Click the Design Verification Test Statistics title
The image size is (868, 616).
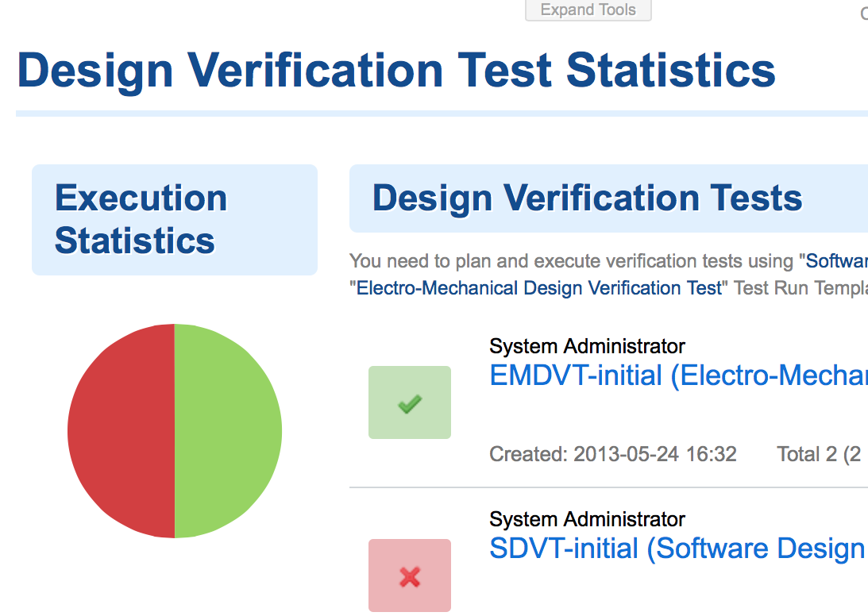(396, 70)
